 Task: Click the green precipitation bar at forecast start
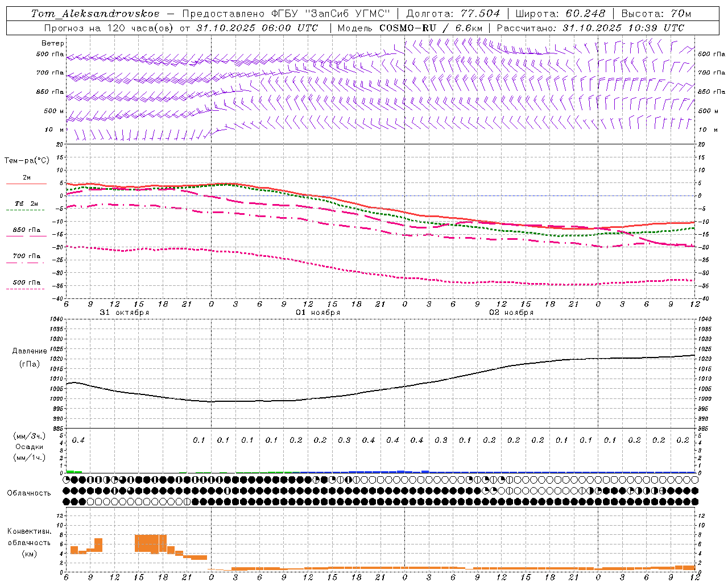(74, 471)
